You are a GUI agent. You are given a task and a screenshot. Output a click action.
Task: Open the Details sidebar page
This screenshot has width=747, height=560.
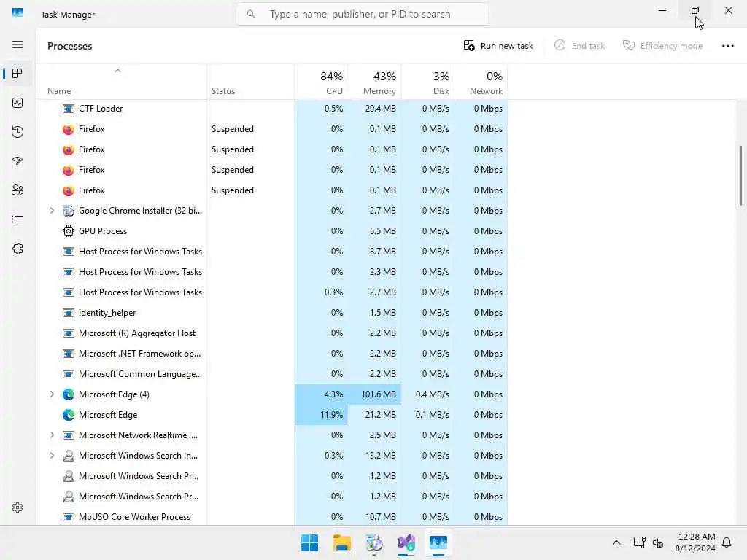coord(18,219)
